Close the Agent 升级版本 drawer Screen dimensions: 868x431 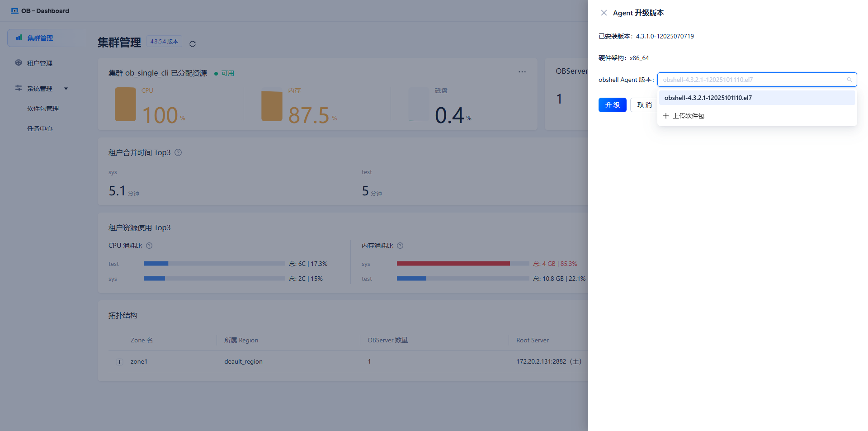point(604,13)
